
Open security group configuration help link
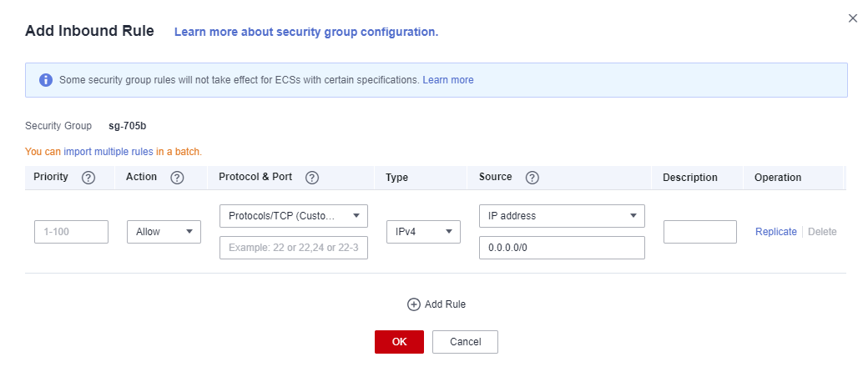point(306,32)
